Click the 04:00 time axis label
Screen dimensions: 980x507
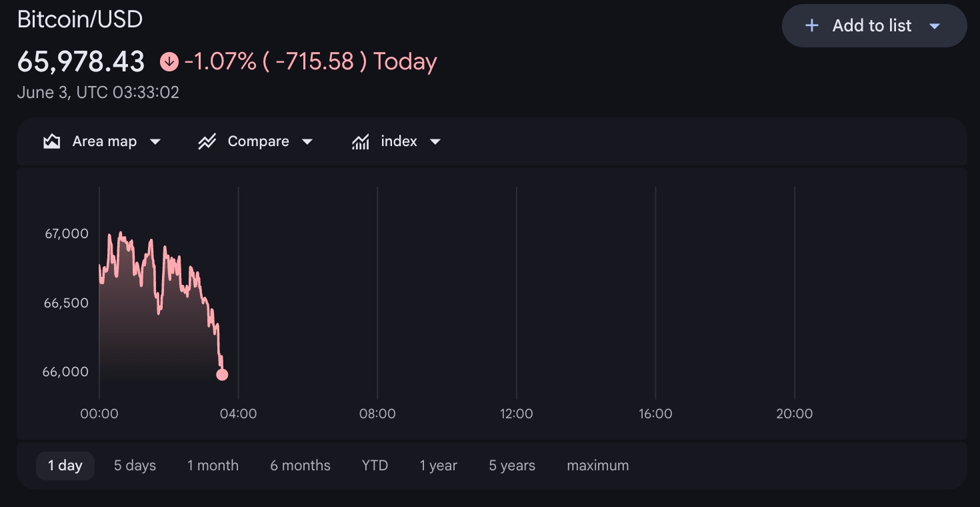pyautogui.click(x=238, y=414)
